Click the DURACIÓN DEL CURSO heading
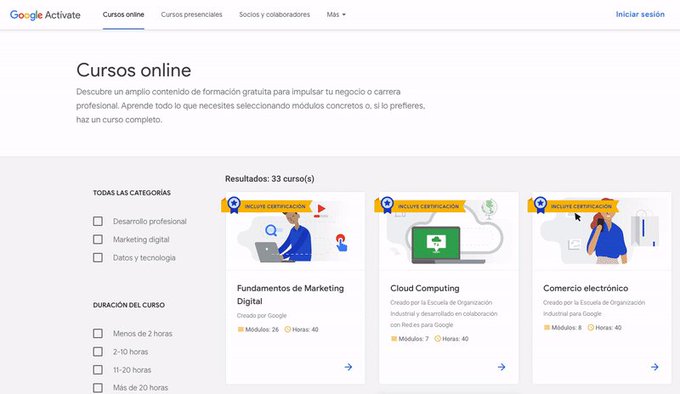This screenshot has width=680, height=394. coord(129,305)
